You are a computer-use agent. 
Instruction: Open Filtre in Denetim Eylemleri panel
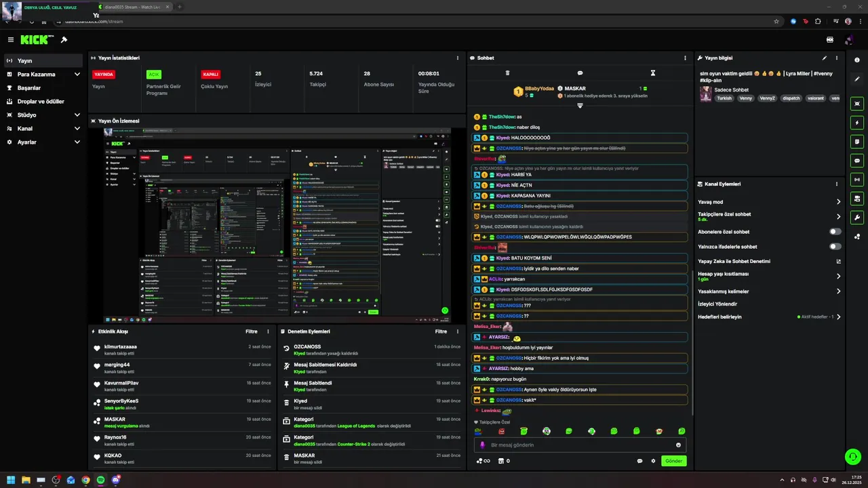click(x=441, y=332)
